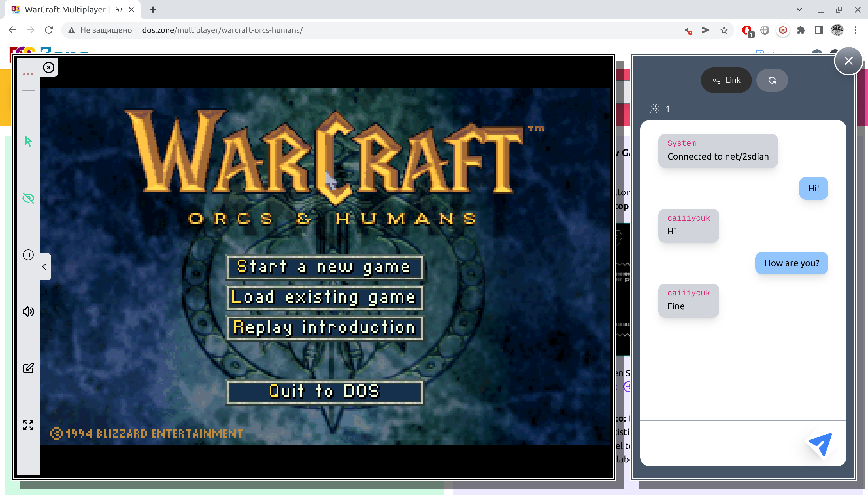The image size is (868, 495).
Task: Click the globe extension icon
Action: 765,30
